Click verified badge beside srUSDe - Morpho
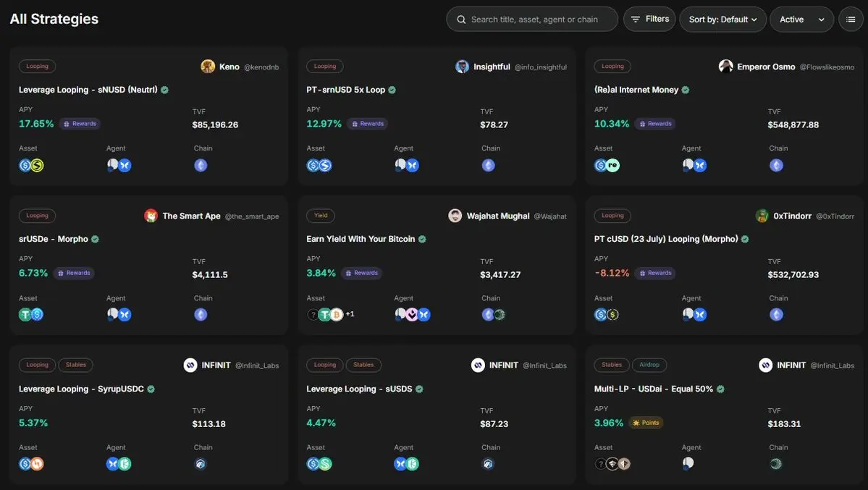Image resolution: width=868 pixels, height=490 pixels. (96, 239)
